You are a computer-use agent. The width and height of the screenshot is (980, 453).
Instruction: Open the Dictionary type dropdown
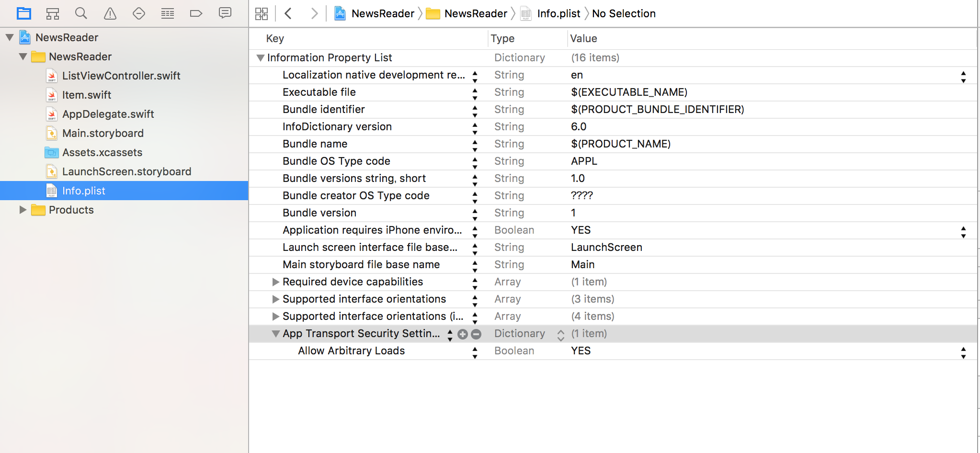pos(560,335)
